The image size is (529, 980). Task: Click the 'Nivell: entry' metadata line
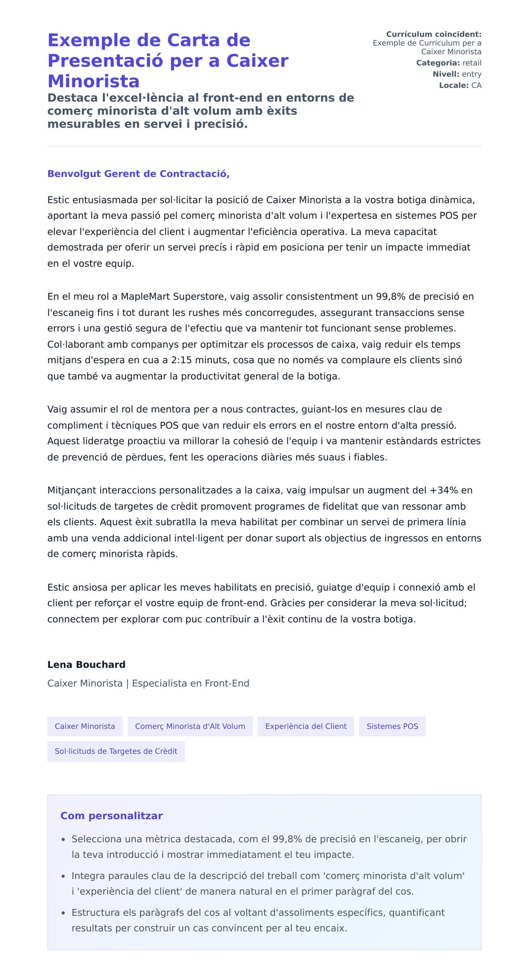click(x=457, y=74)
